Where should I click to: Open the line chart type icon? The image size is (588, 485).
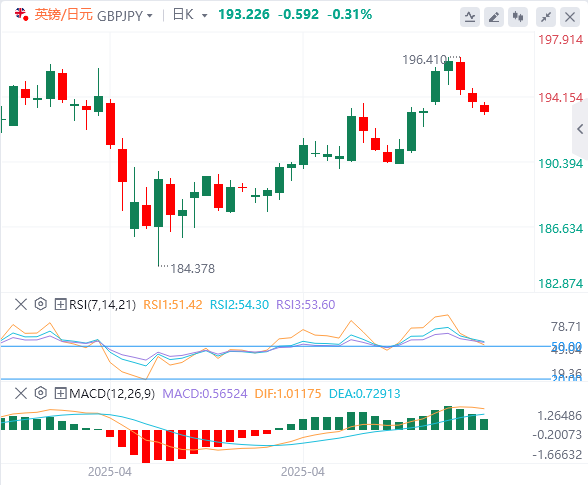click(470, 17)
